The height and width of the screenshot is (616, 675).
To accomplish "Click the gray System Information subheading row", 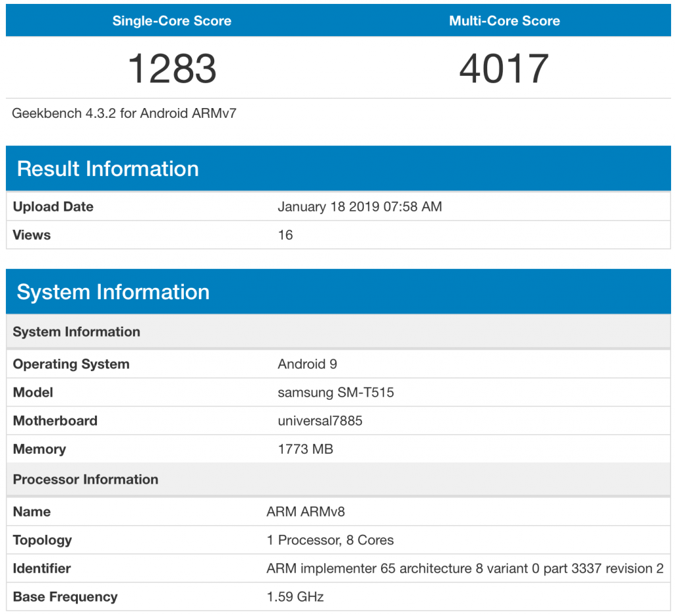I will click(338, 331).
